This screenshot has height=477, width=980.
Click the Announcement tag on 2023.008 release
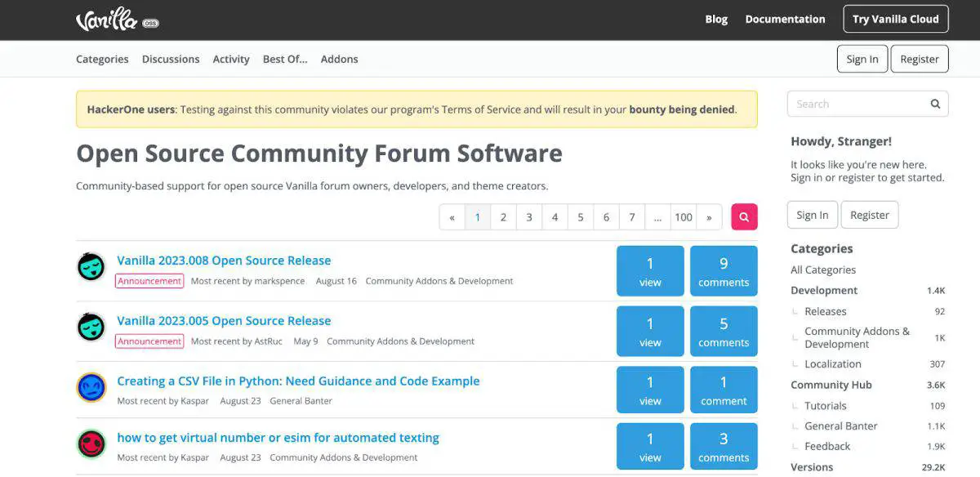tap(149, 281)
